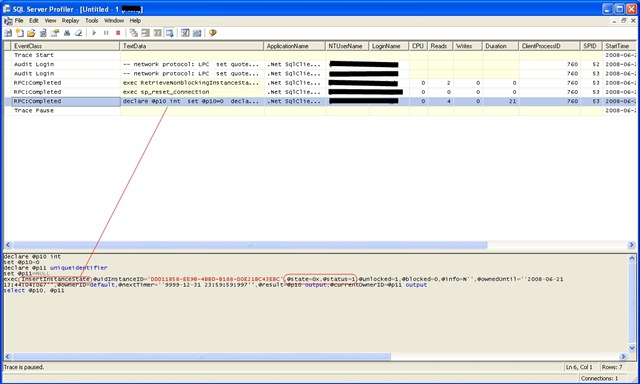Click the NTUserName column header
The width and height of the screenshot is (640, 384).
[347, 46]
